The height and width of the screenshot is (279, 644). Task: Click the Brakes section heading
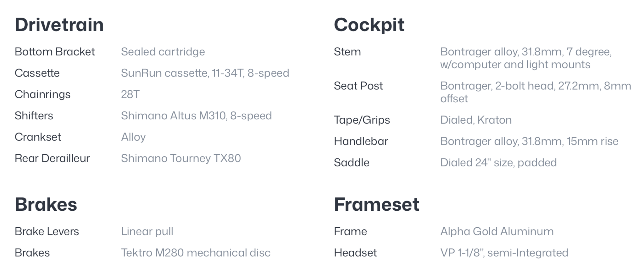tap(46, 204)
